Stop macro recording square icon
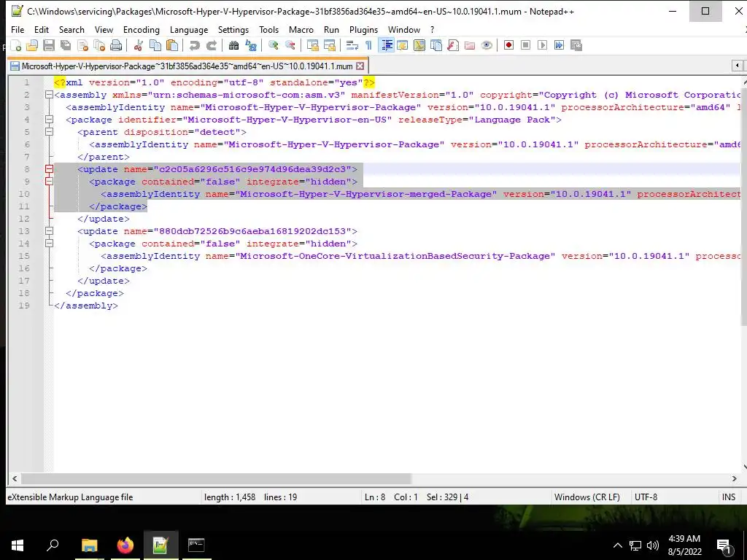The width and height of the screenshot is (747, 560). (x=525, y=45)
